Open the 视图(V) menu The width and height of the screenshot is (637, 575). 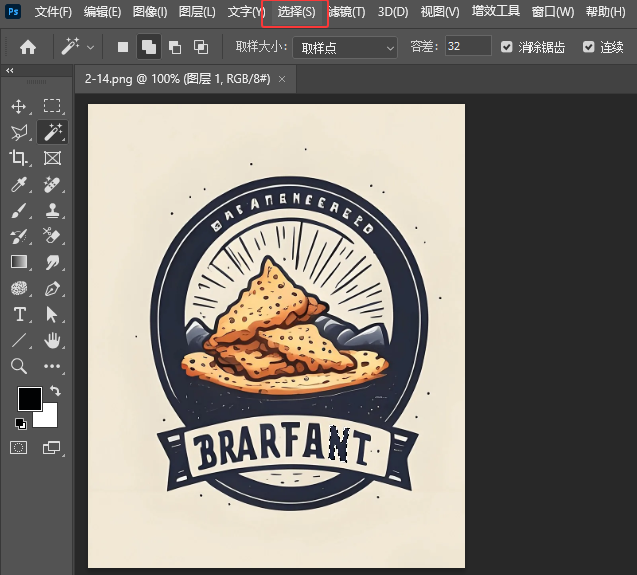[x=440, y=12]
